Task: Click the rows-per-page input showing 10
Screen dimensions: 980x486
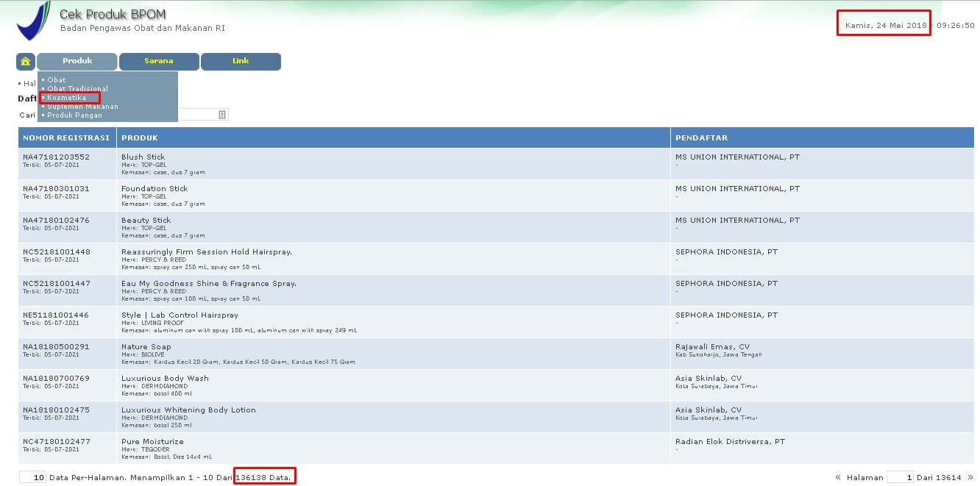Action: [33, 478]
